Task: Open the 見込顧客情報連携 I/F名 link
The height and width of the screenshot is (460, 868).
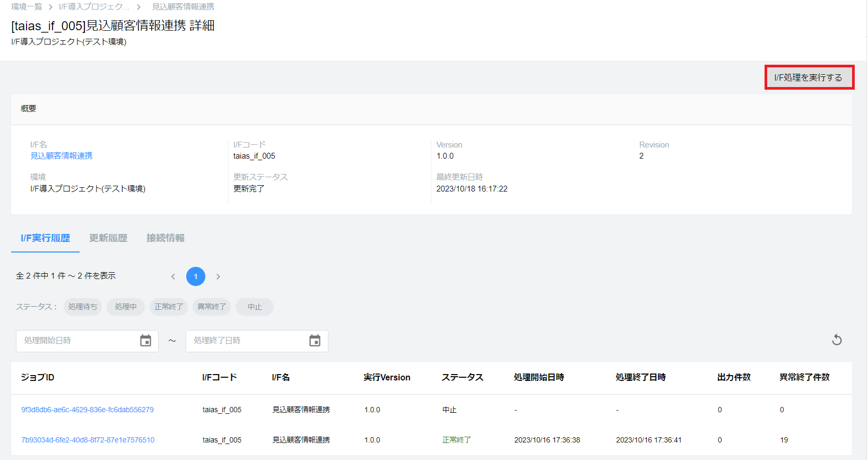Action: [x=62, y=155]
